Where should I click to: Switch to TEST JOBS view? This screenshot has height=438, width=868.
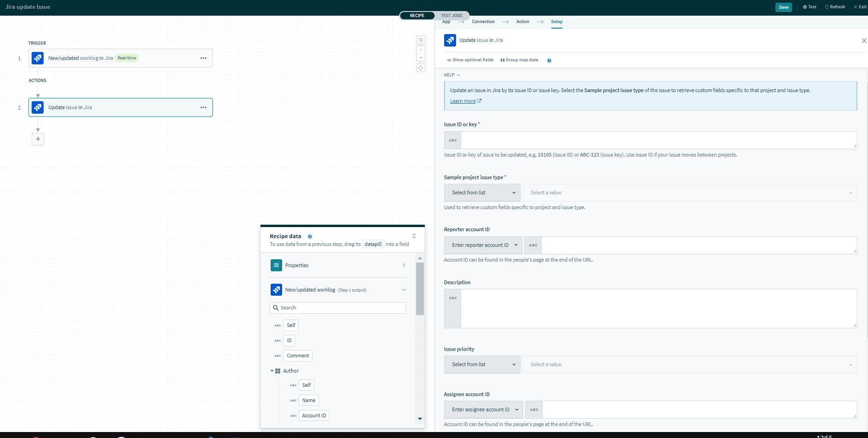tap(451, 15)
